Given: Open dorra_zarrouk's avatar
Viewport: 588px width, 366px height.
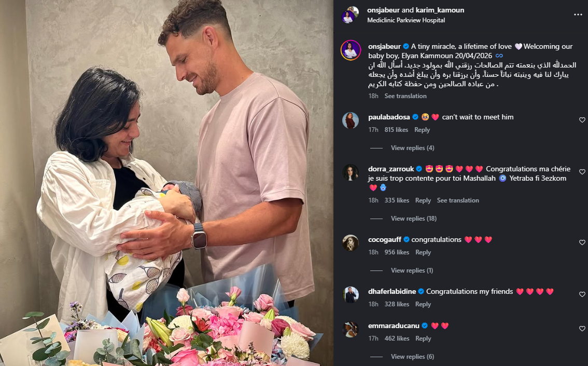Looking at the screenshot, I should [x=351, y=172].
